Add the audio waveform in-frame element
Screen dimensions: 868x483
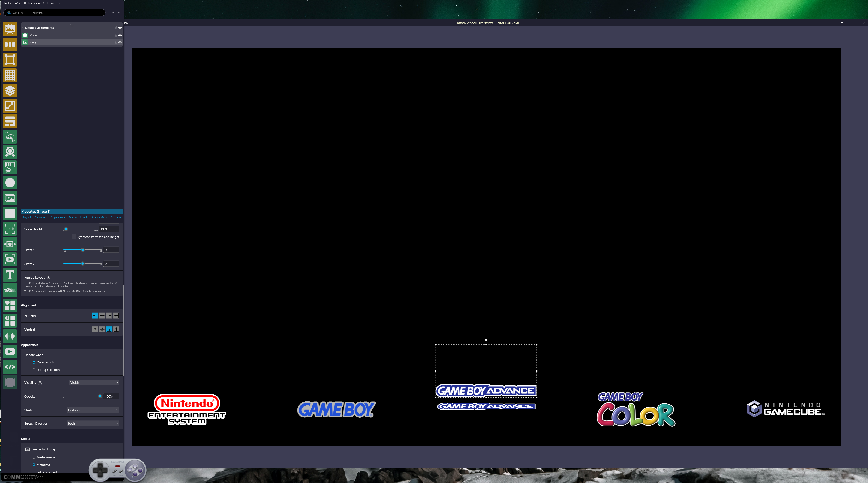(x=10, y=229)
